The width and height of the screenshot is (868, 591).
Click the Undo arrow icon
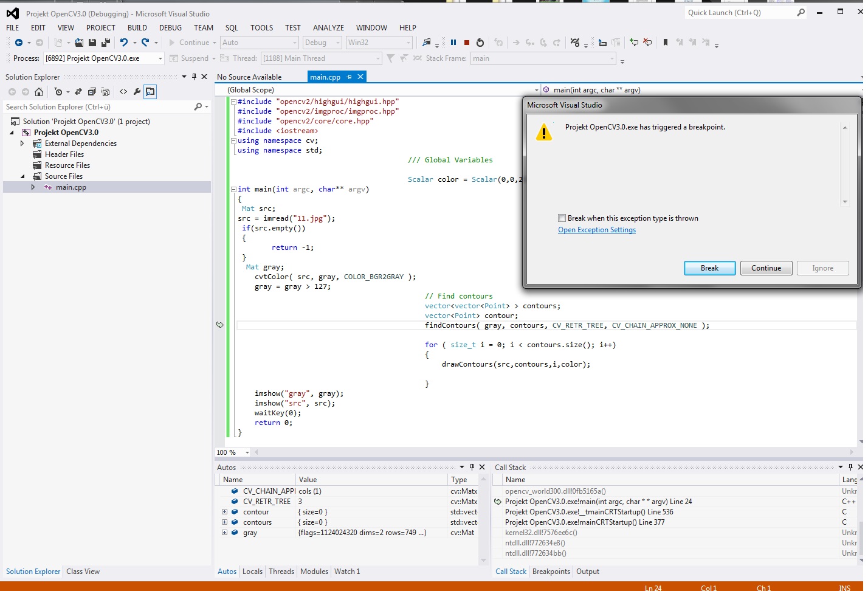point(124,43)
